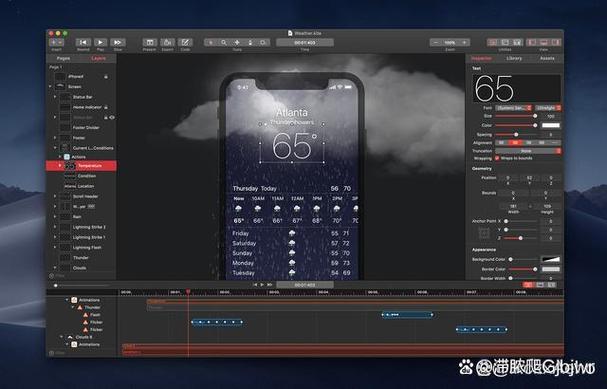Expand the Actions item
The height and width of the screenshot is (389, 607).
[x=60, y=157]
